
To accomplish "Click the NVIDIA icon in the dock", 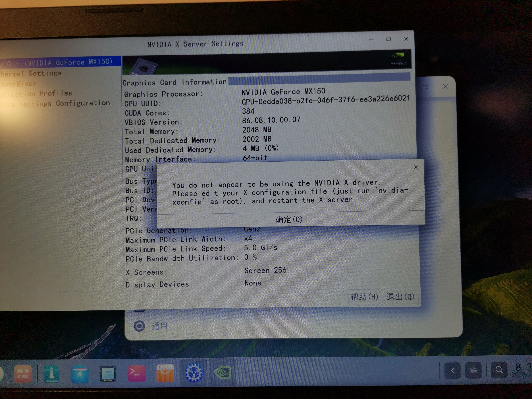I will point(223,373).
